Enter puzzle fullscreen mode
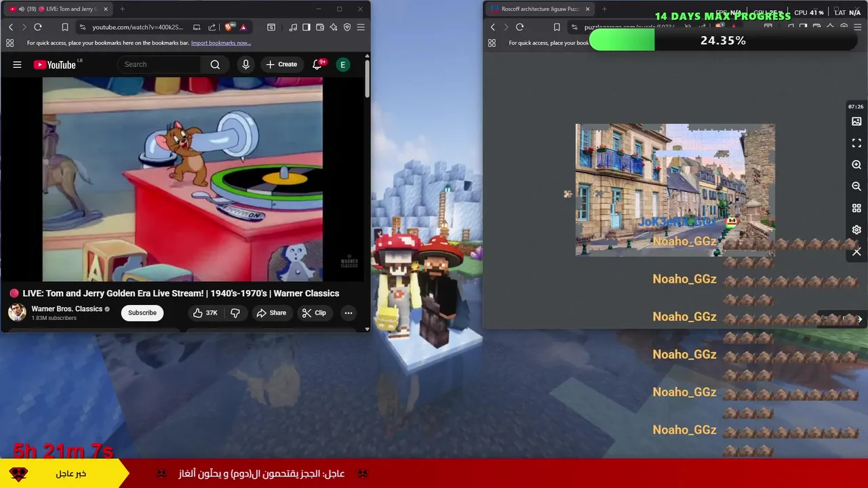The height and width of the screenshot is (488, 868). pos(856,143)
